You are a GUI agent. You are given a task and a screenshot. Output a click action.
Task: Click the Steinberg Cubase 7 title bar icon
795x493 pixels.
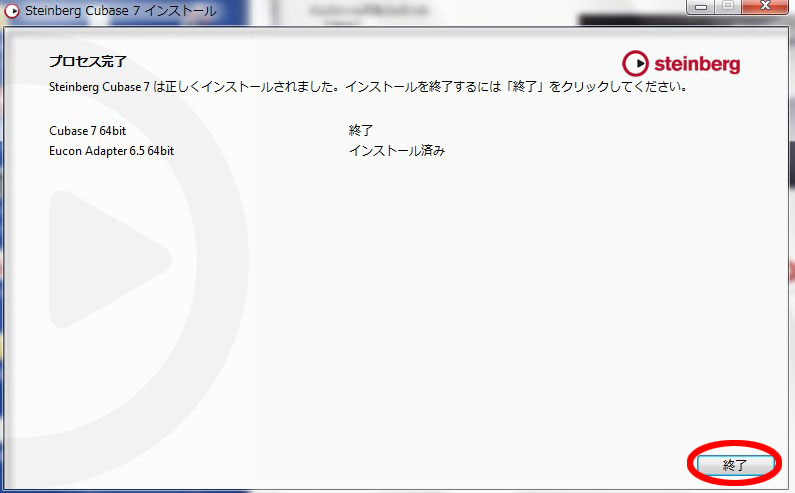12,11
